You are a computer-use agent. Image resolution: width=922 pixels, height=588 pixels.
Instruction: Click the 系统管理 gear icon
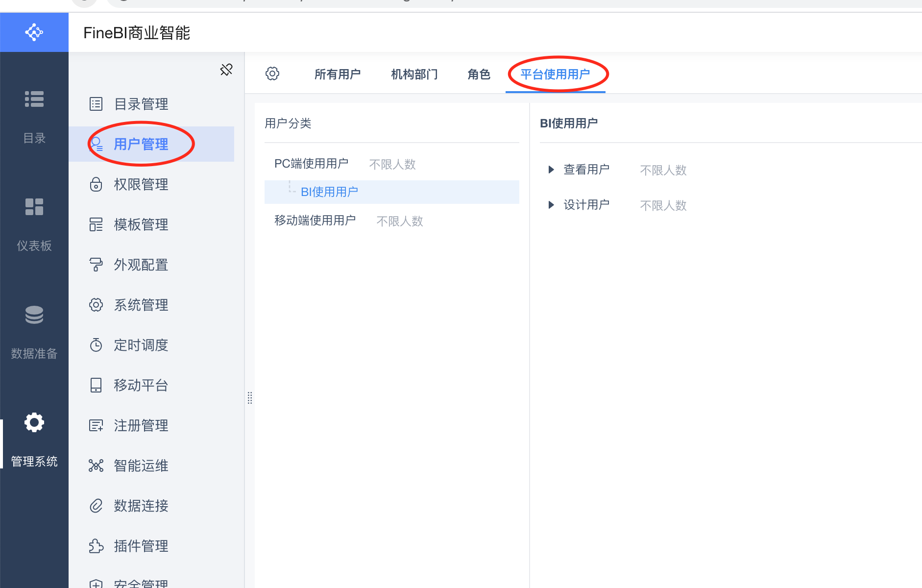click(x=96, y=305)
